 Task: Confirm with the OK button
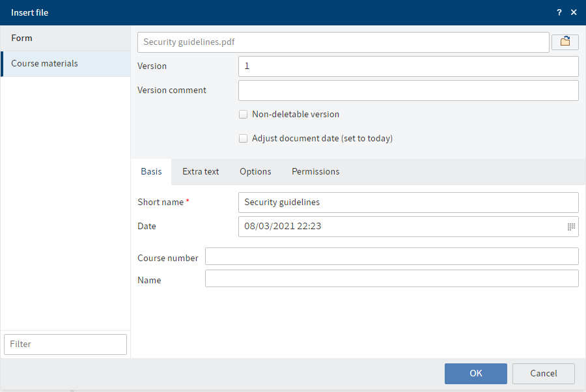click(476, 373)
